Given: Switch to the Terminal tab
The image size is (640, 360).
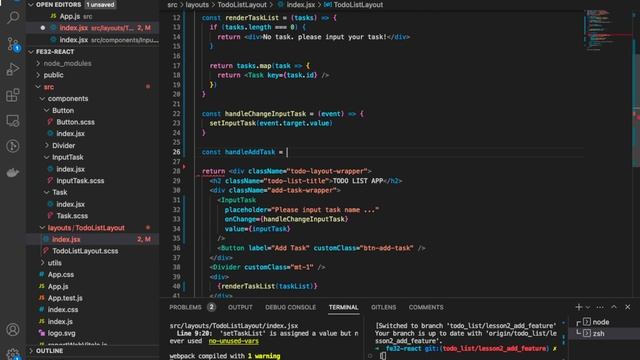Looking at the screenshot, I should [x=343, y=307].
